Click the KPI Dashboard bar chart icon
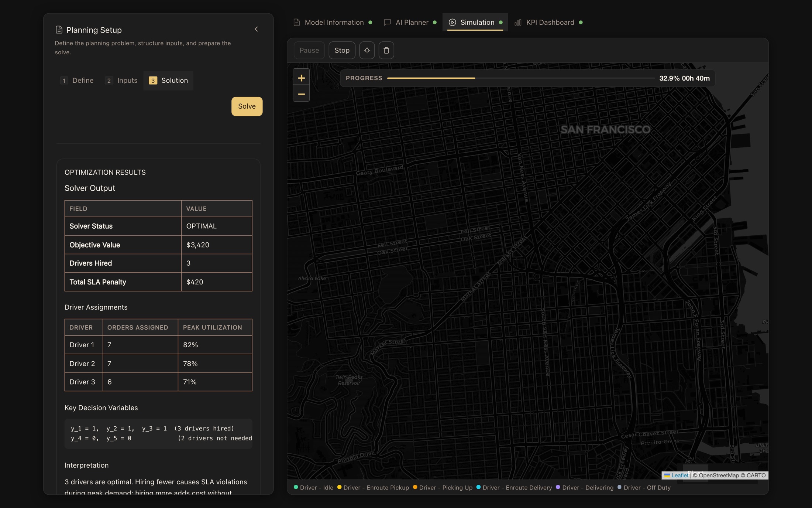The height and width of the screenshot is (508, 812). 518,23
